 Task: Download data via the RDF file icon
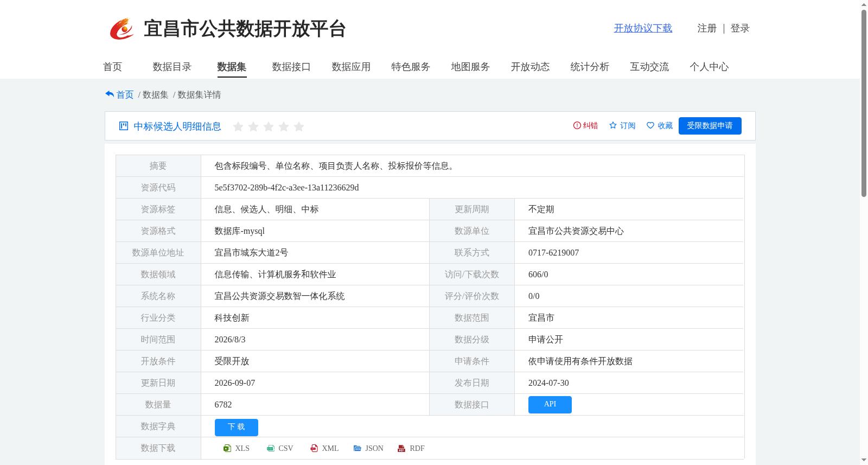tap(401, 448)
